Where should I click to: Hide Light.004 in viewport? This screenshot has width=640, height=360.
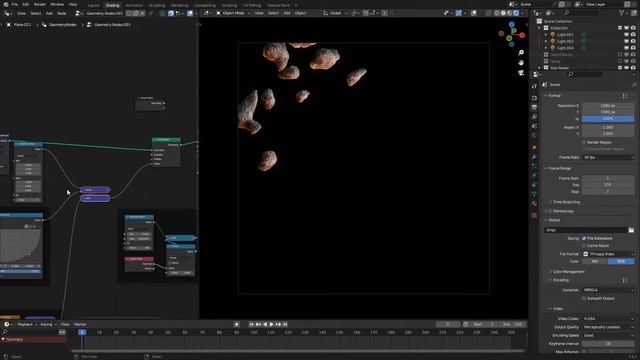pos(626,48)
